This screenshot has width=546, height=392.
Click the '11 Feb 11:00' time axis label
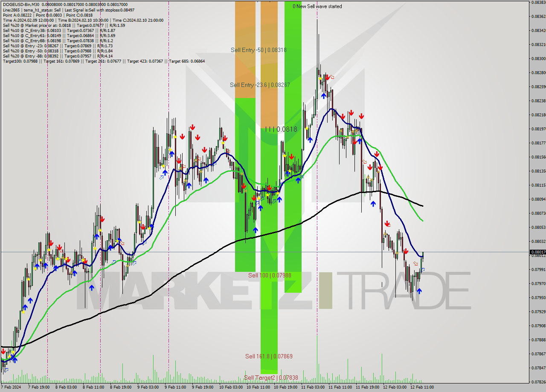point(340,387)
